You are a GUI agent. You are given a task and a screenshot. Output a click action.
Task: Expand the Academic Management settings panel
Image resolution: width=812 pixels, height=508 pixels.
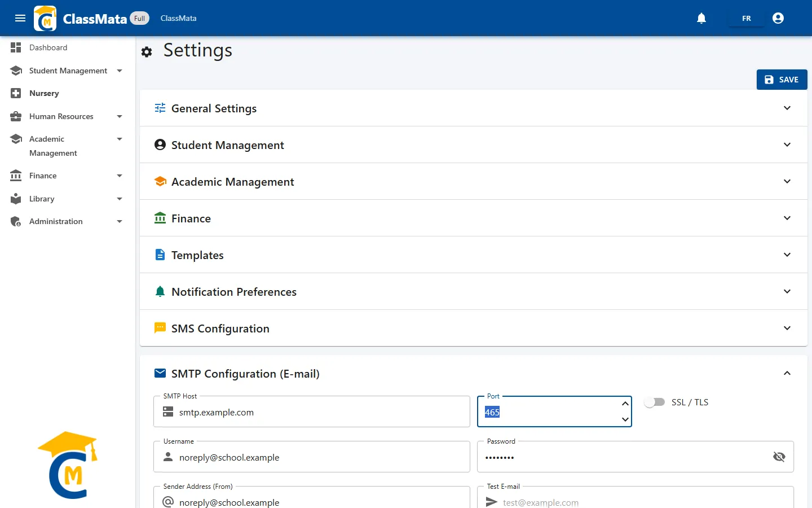[x=787, y=181]
